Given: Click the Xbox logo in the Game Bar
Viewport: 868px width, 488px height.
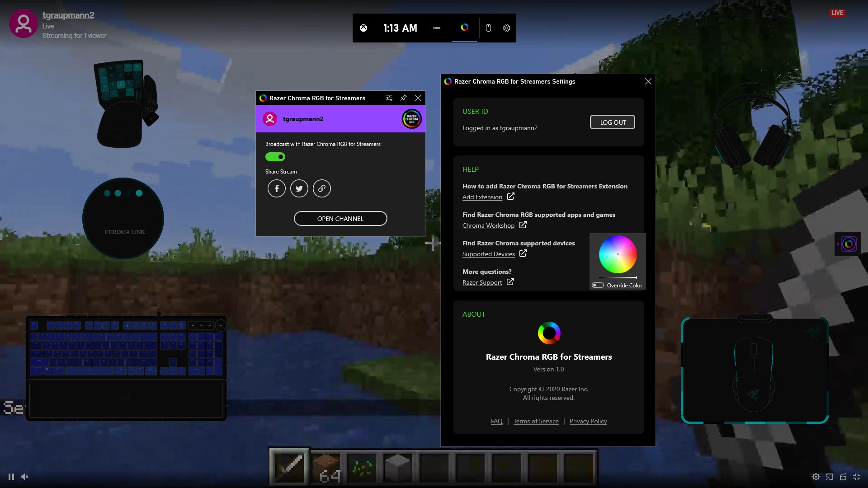Looking at the screenshot, I should pyautogui.click(x=364, y=28).
